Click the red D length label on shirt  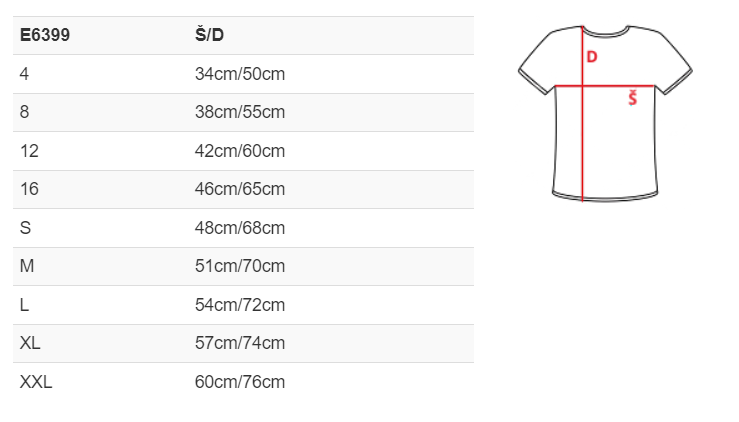591,57
